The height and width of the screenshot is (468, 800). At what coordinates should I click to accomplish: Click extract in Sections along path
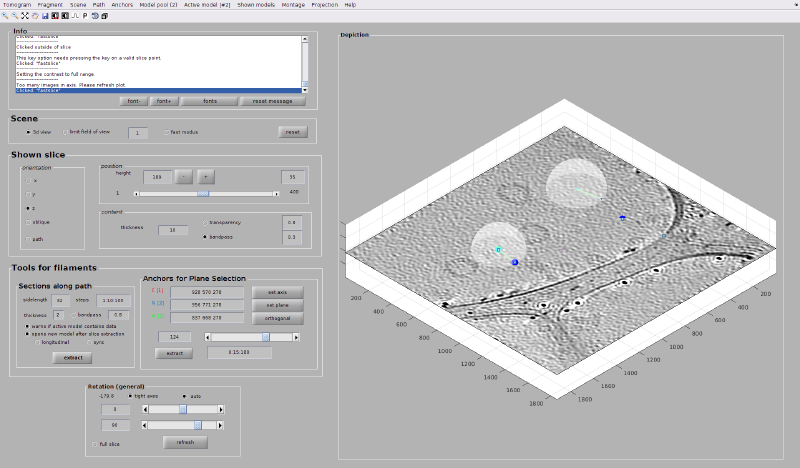[x=72, y=358]
